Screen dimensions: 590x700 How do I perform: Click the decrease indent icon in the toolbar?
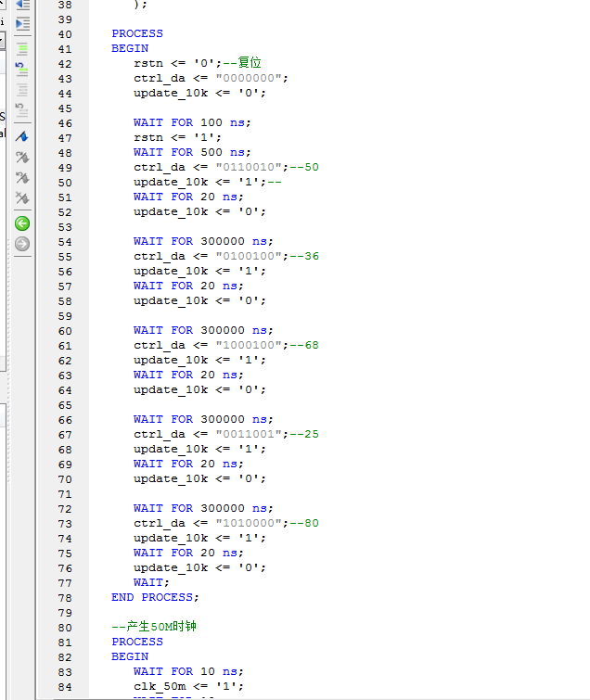(x=23, y=5)
